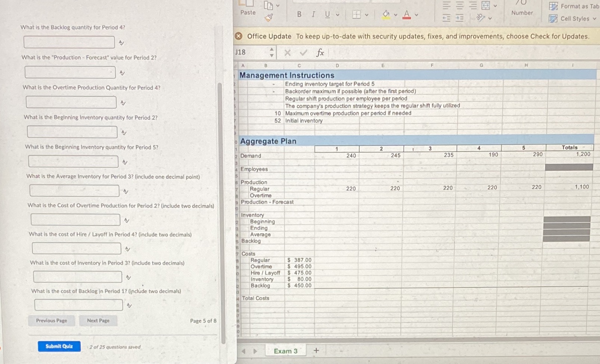Screen dimensions: 600x364
Task: Decrease the cell indent
Action: click(x=446, y=18)
